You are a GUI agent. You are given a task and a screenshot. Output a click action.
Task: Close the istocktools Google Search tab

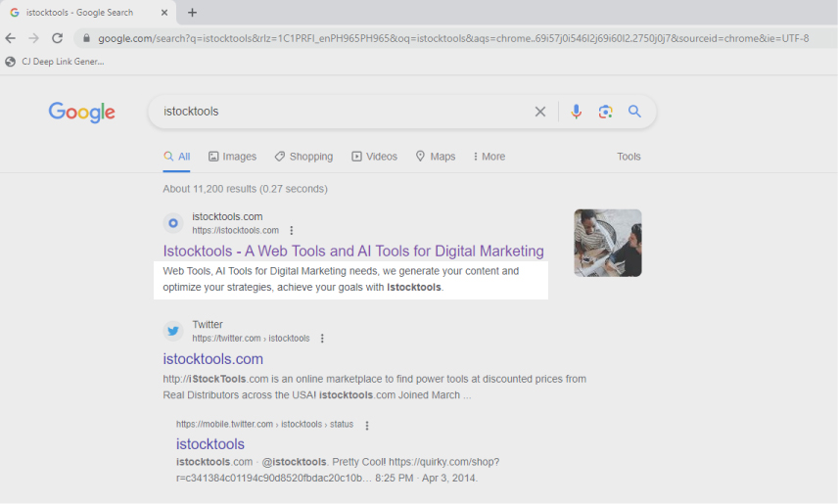pyautogui.click(x=164, y=13)
